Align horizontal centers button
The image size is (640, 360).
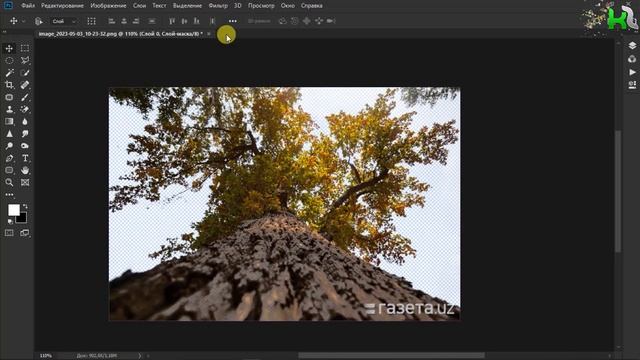[124, 21]
